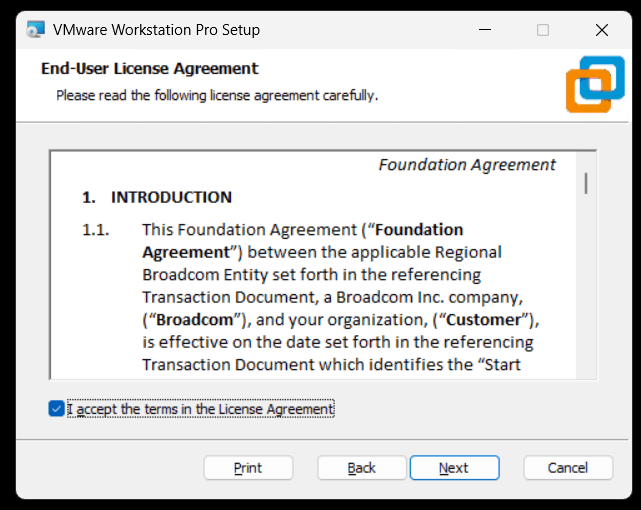Click the scrollbar track below the thumb
The width and height of the screenshot is (641, 510).
(x=586, y=286)
